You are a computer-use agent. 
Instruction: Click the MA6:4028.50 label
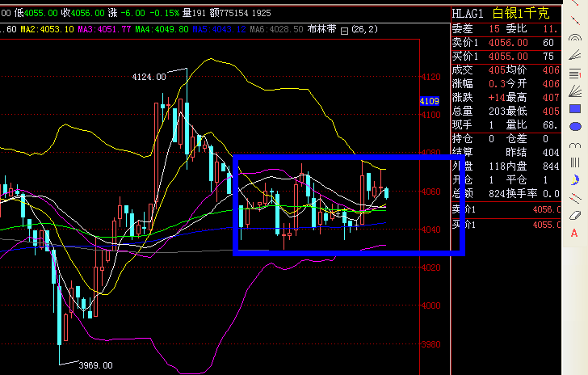coord(277,29)
